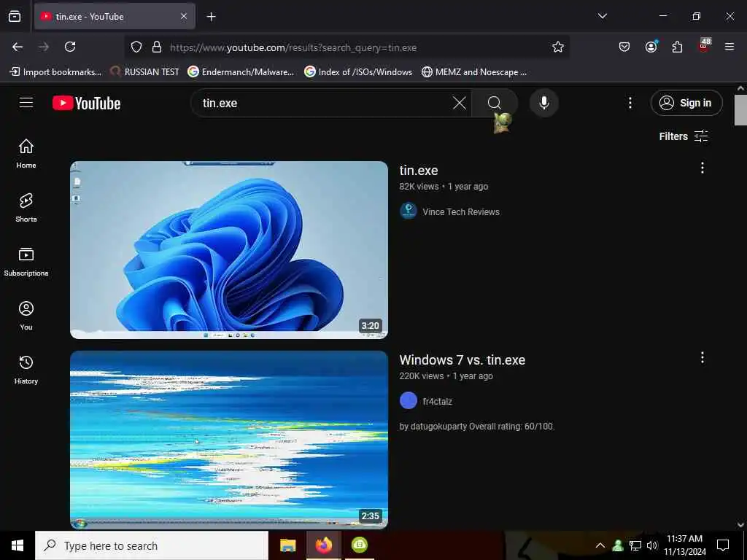Select the tin.exe - YouTube tab

tap(115, 17)
